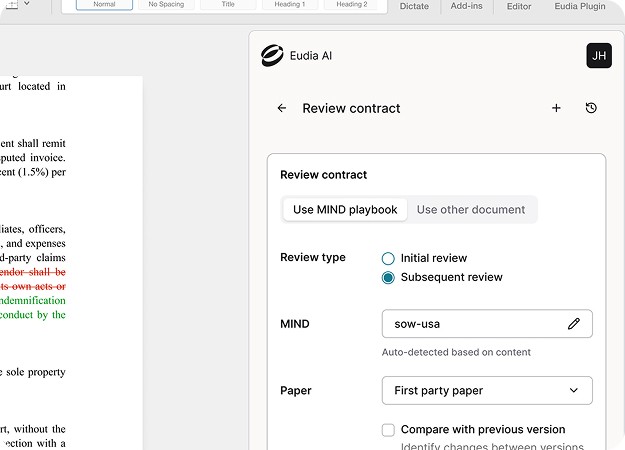The image size is (625, 450).
Task: Enable Compare with previous version checkbox
Action: [388, 430]
